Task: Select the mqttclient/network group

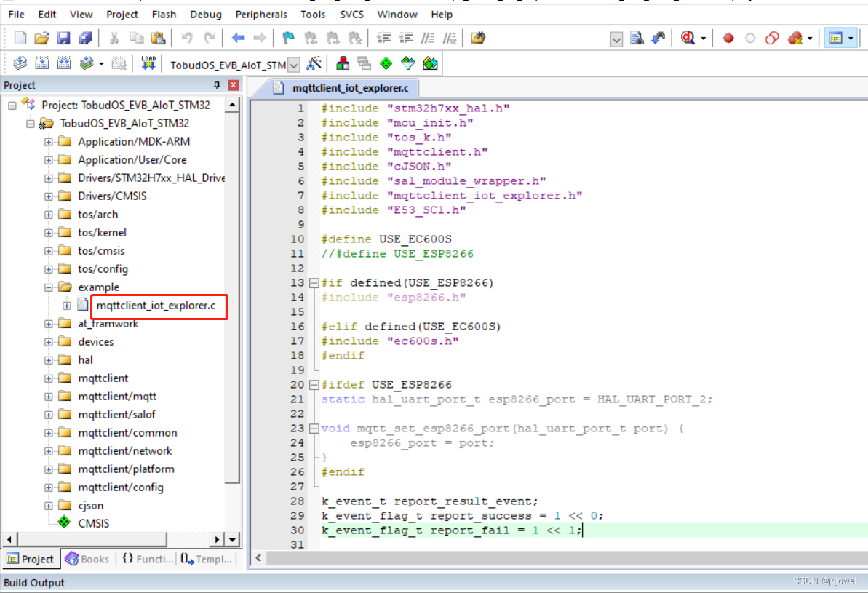Action: click(x=125, y=451)
